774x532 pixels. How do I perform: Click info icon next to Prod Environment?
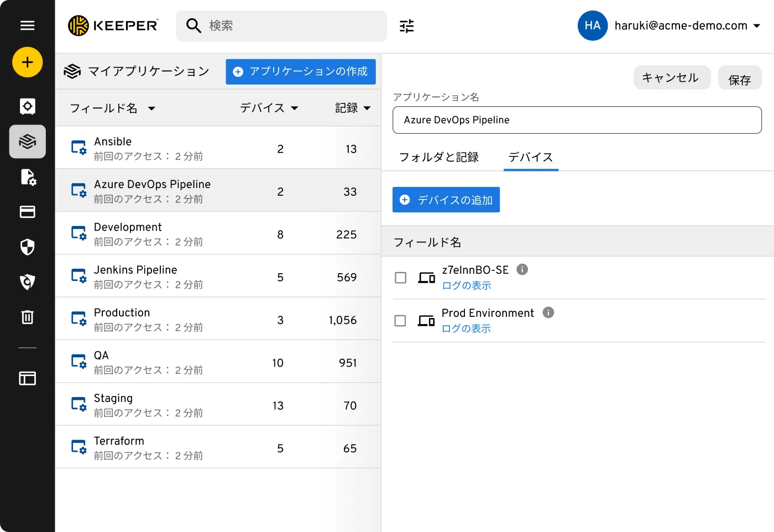click(x=548, y=312)
